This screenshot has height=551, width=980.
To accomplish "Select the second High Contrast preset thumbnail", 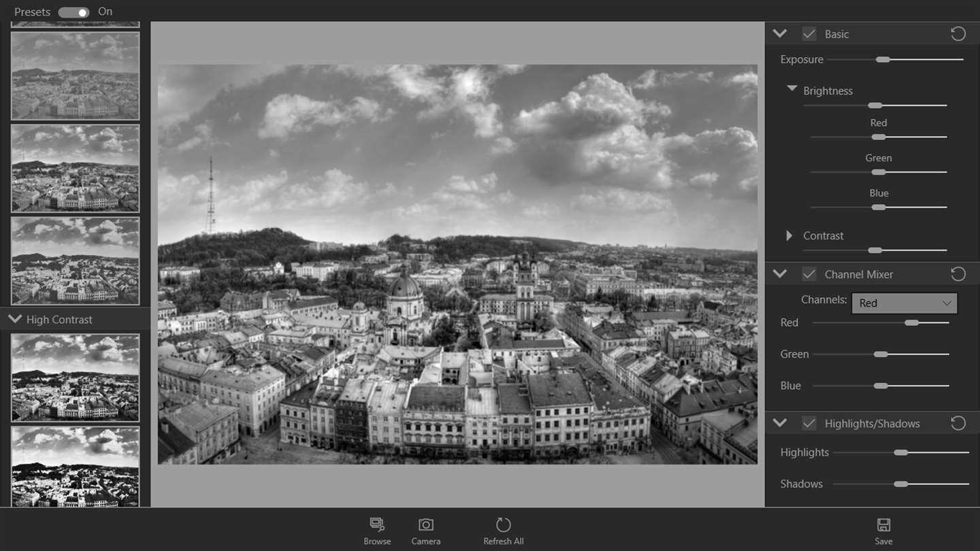I will 75,466.
